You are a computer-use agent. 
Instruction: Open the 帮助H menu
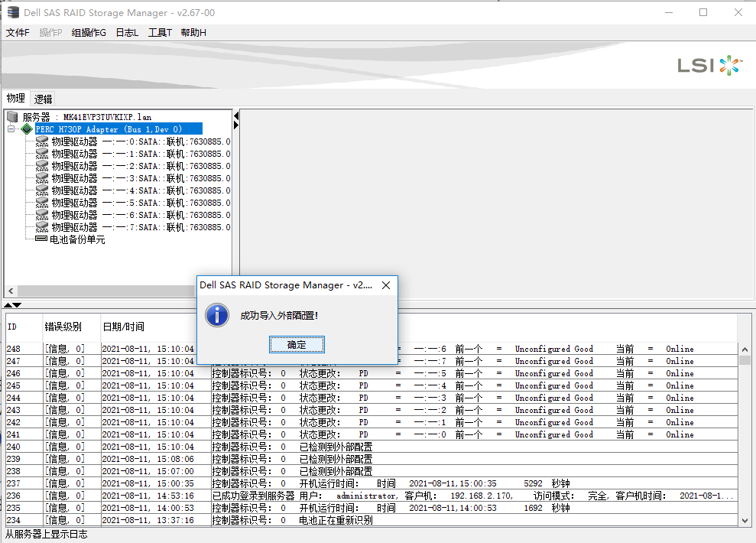193,33
